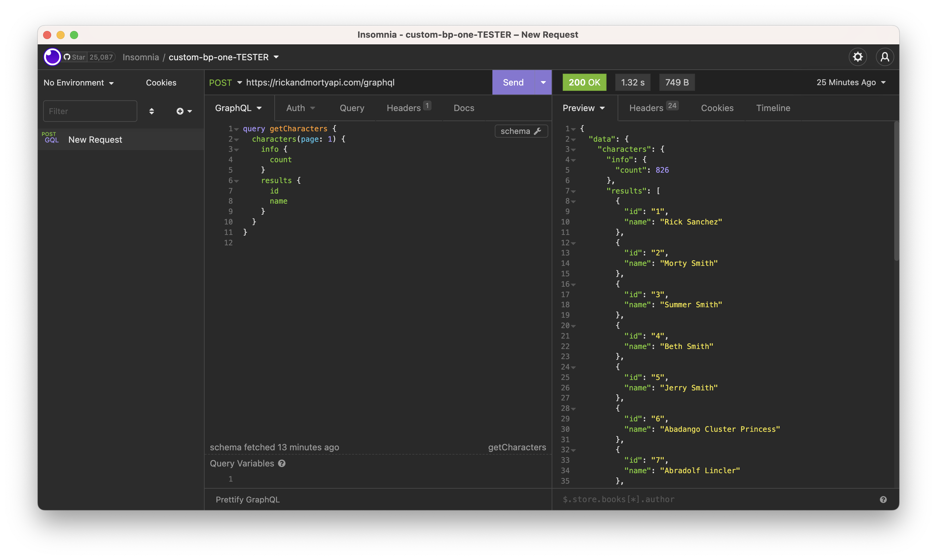Screen dimensions: 937x560
Task: Focus the sidebar Filter input
Action: [x=90, y=111]
